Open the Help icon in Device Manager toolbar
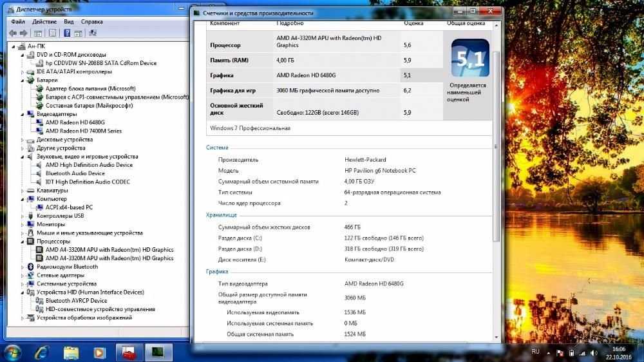Image resolution: width=644 pixels, height=362 pixels. (67, 33)
